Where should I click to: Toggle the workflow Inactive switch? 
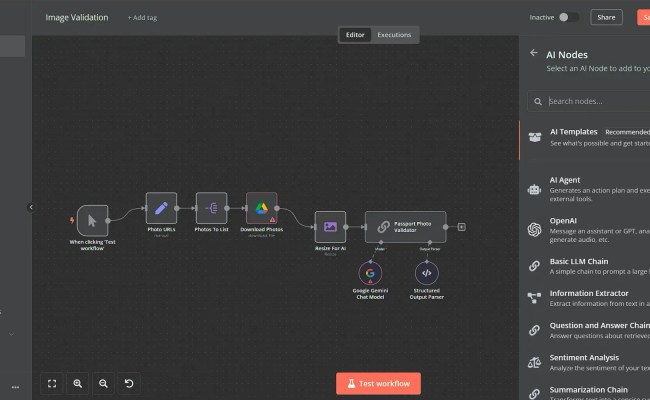point(569,17)
